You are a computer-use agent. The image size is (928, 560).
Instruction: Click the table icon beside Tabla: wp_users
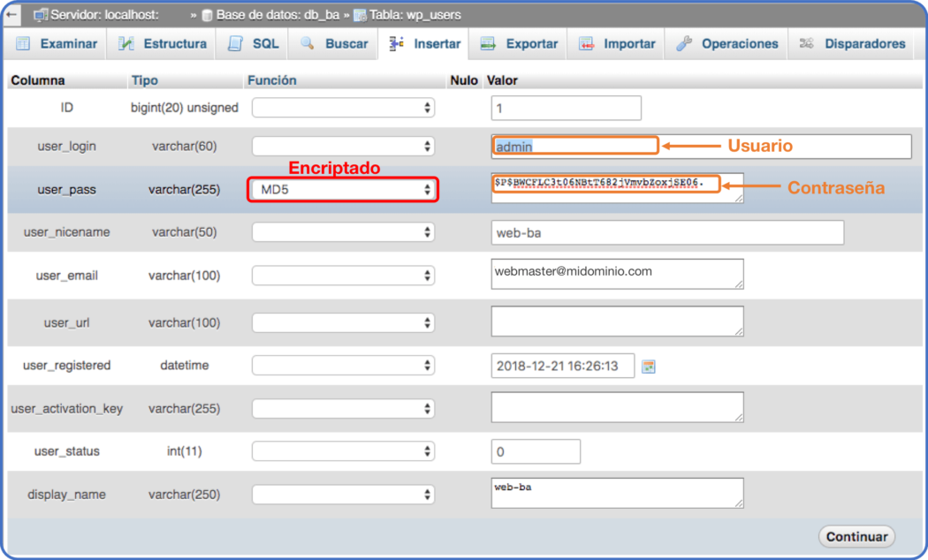(x=360, y=15)
